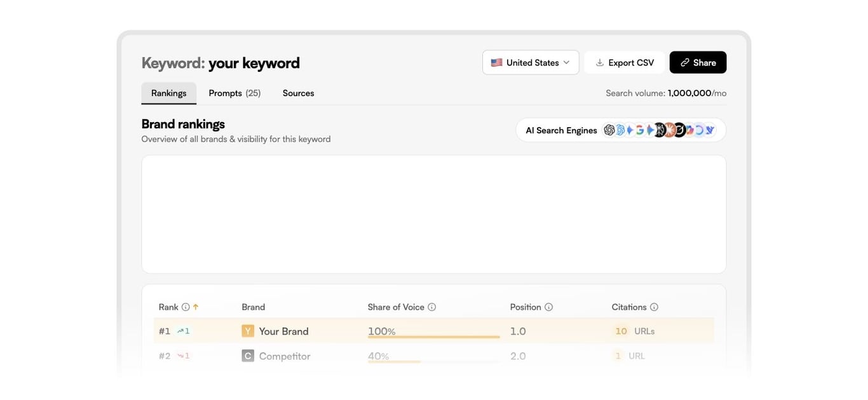Screen dimensions: 868x400
Task: Click the 'Brand rankings' heading
Action: point(183,123)
